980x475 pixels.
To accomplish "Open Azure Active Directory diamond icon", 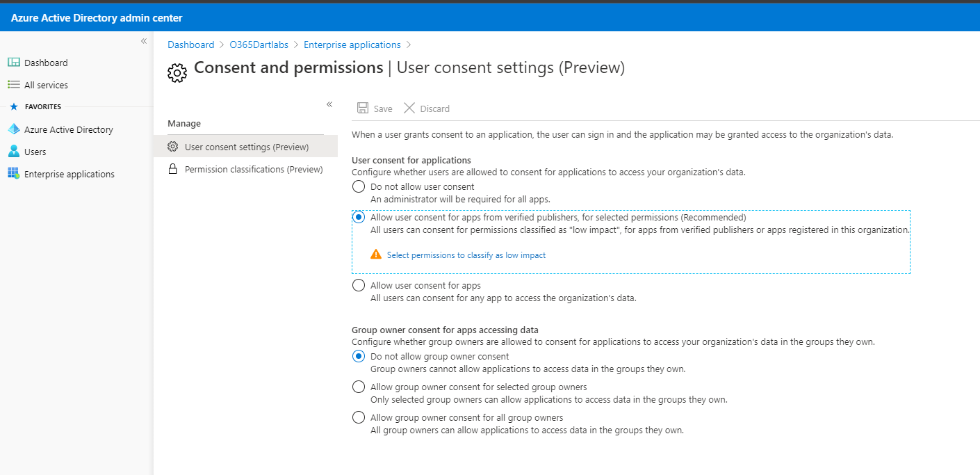I will (14, 129).
